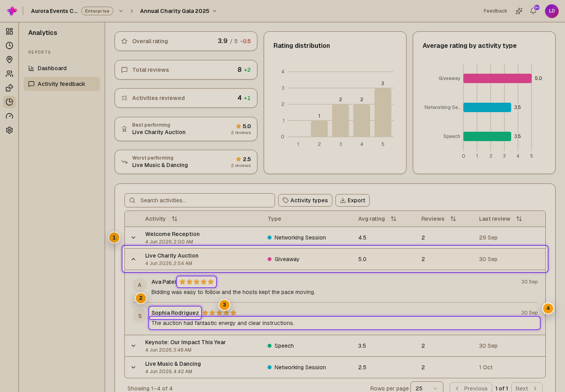Image resolution: width=565 pixels, height=392 pixels.
Task: Expand the Live Music & Dancing row
Action: pos(133,367)
